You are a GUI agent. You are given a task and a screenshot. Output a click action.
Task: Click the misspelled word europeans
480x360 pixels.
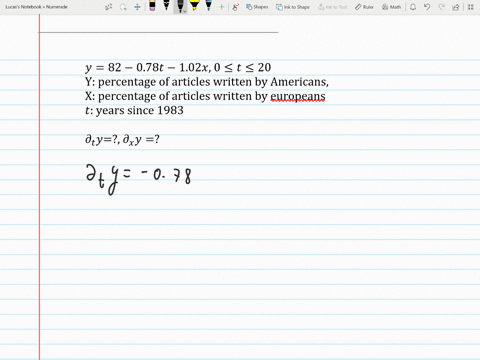(x=298, y=96)
